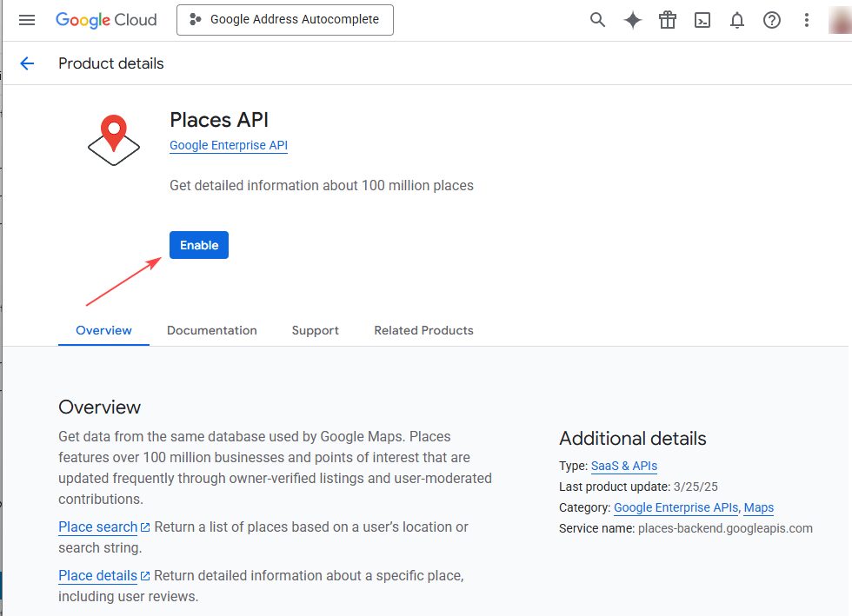
Task: Follow the SaaS & APIs type link
Action: 624,466
